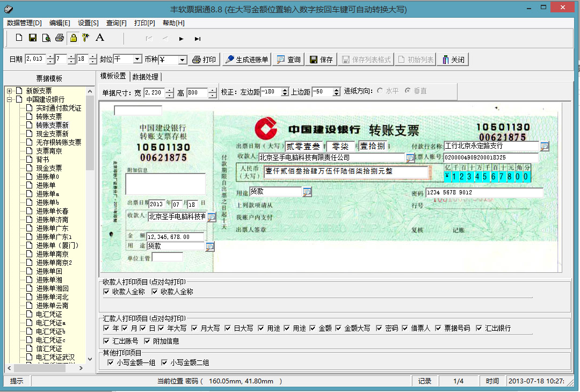Viewport: 580px width, 392px height.
Task: Click the 关闭 button
Action: click(453, 60)
